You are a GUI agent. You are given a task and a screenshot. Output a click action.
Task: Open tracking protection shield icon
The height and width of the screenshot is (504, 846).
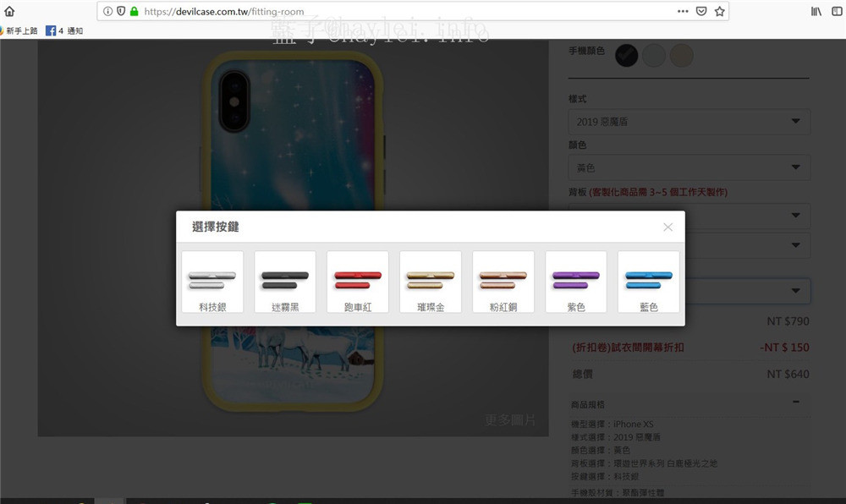pos(121,11)
